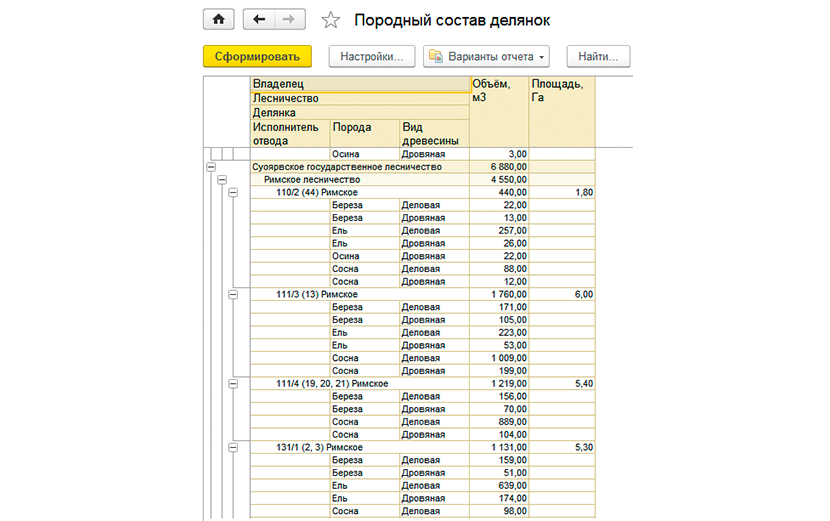Open the Варианты отчета dropdown
This screenshot has width=830, height=521.
coord(486,56)
